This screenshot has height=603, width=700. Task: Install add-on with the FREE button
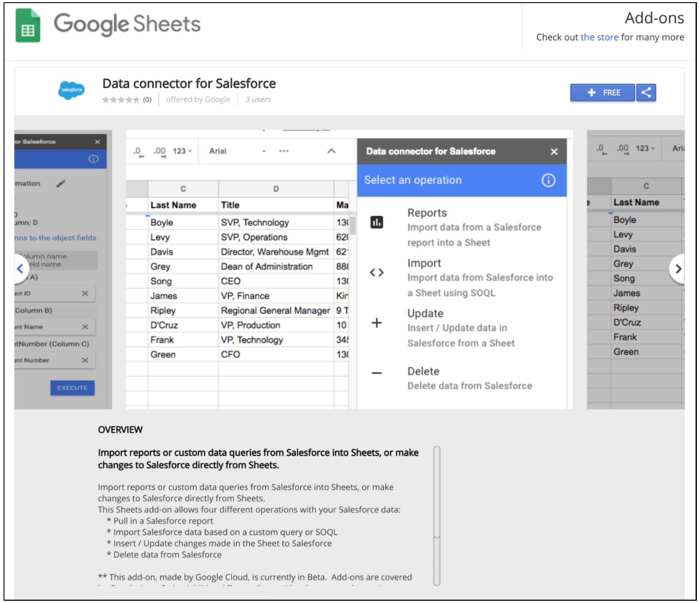pyautogui.click(x=603, y=93)
